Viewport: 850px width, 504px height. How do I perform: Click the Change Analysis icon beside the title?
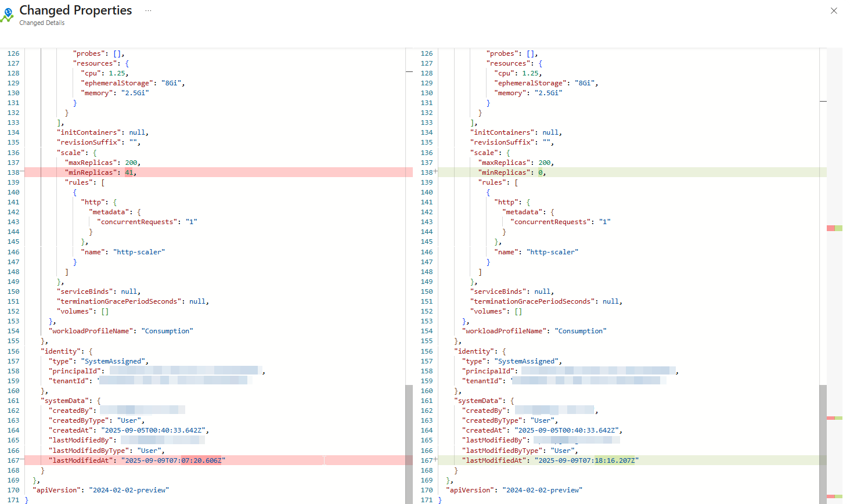tap(8, 12)
